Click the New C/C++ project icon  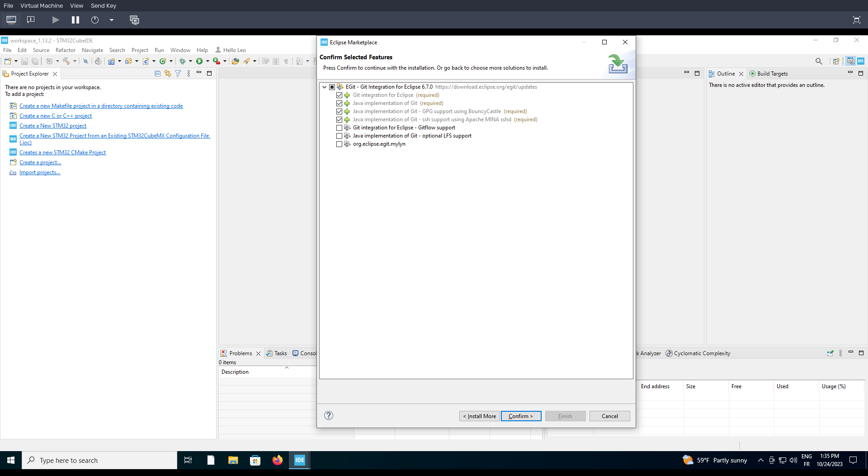tap(111, 61)
